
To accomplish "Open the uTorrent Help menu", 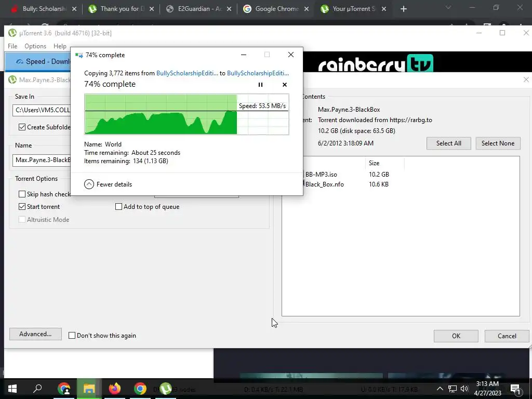I will click(x=60, y=46).
